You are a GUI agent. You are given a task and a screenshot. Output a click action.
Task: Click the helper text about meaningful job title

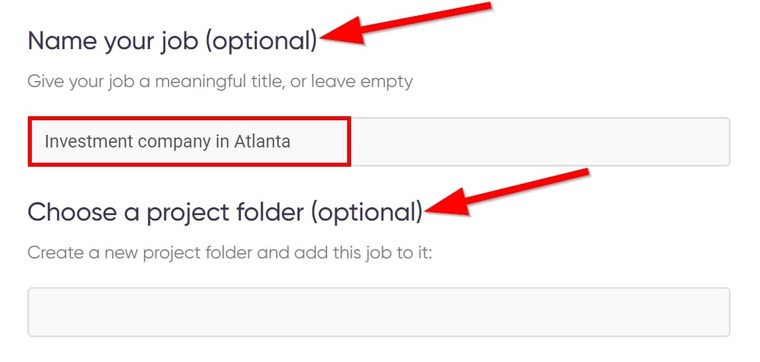(220, 81)
